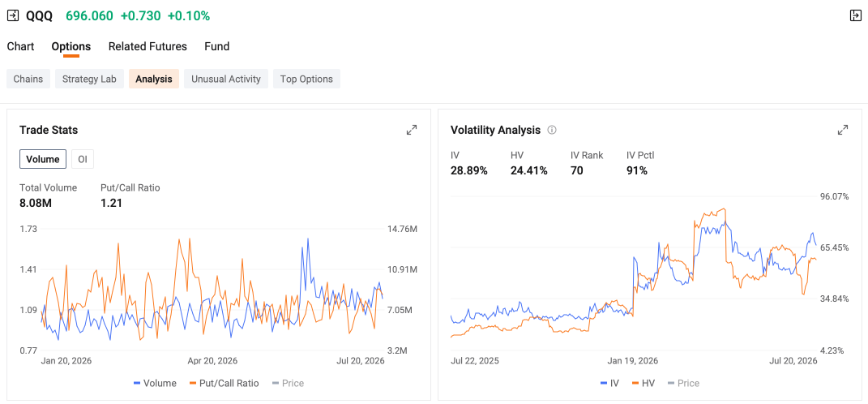Click the Jan 19, 2026 axis label

pos(633,361)
